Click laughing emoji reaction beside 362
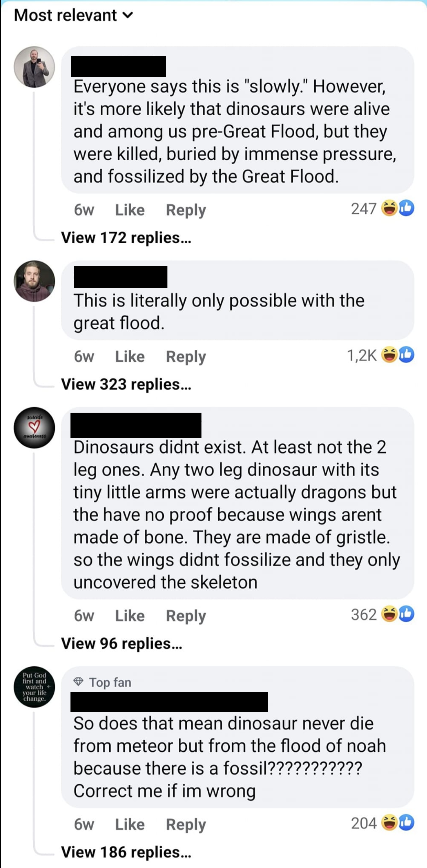The height and width of the screenshot is (868, 427). [390, 614]
